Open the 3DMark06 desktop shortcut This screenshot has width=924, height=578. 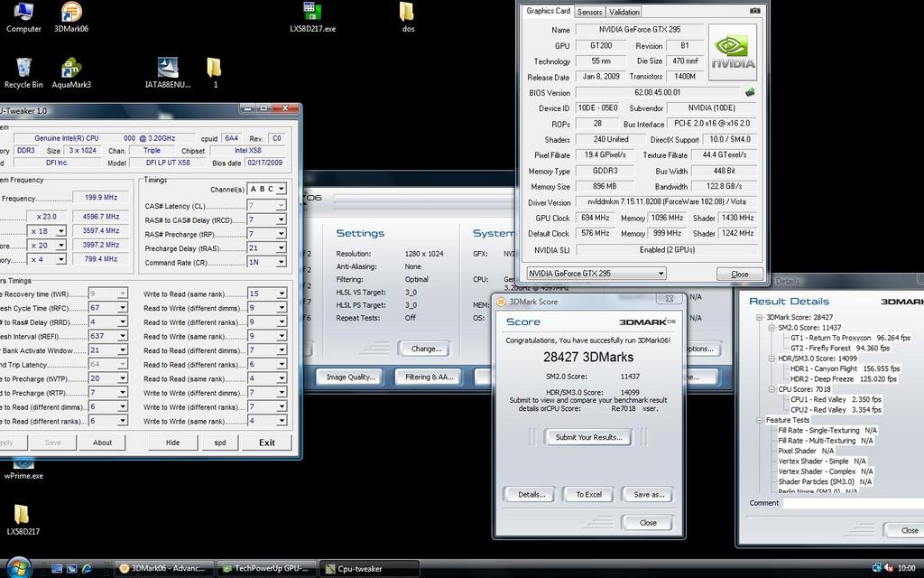pos(71,17)
